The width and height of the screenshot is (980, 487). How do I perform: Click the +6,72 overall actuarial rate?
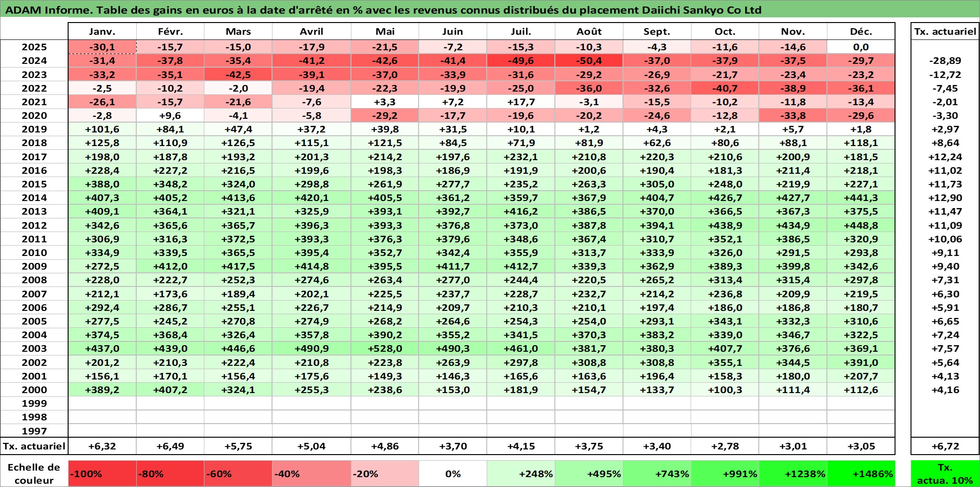[945, 446]
